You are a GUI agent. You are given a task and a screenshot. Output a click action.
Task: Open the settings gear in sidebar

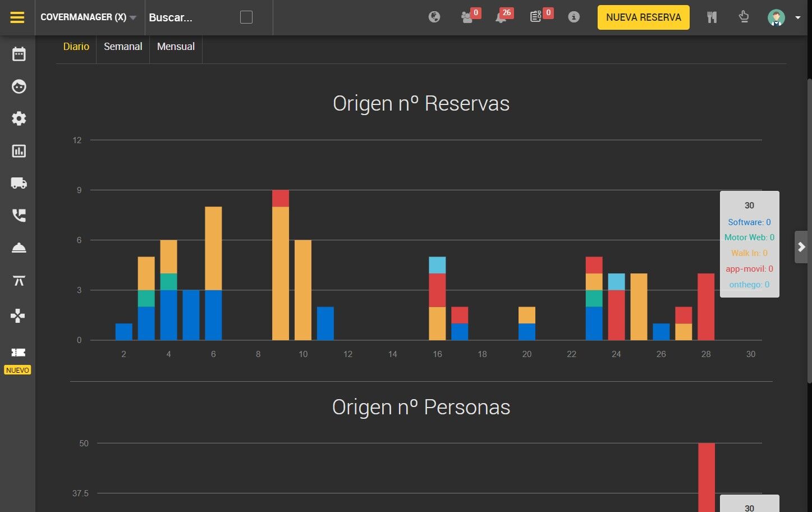(x=19, y=118)
